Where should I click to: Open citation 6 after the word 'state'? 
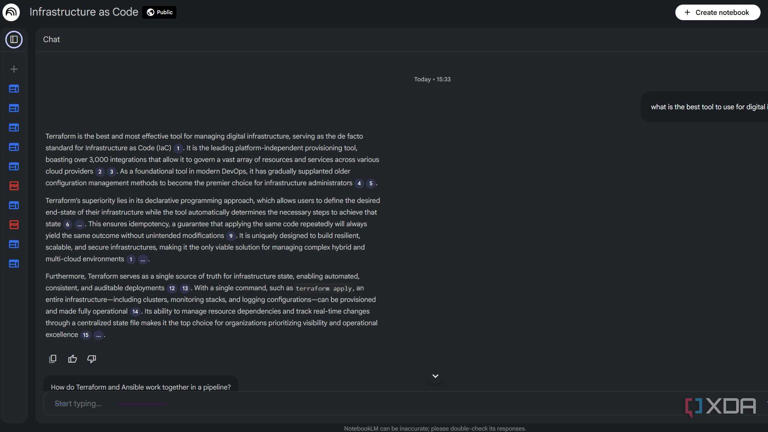pos(68,224)
